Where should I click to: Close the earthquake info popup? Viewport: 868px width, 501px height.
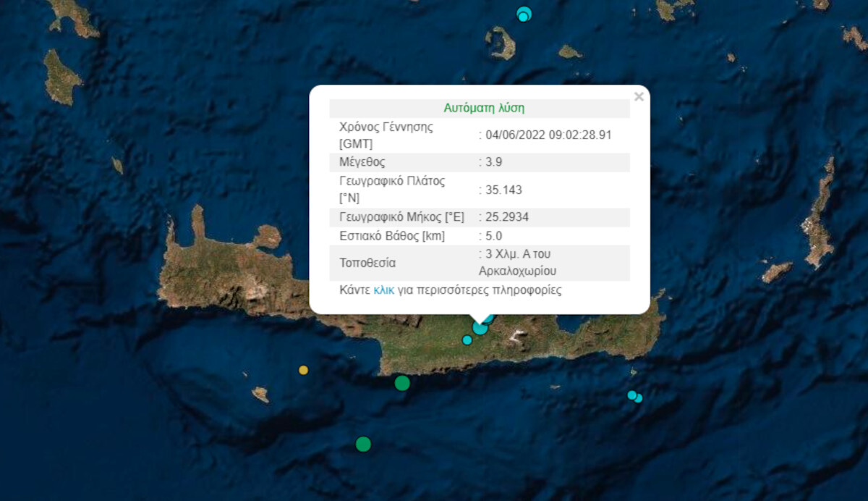pyautogui.click(x=639, y=96)
